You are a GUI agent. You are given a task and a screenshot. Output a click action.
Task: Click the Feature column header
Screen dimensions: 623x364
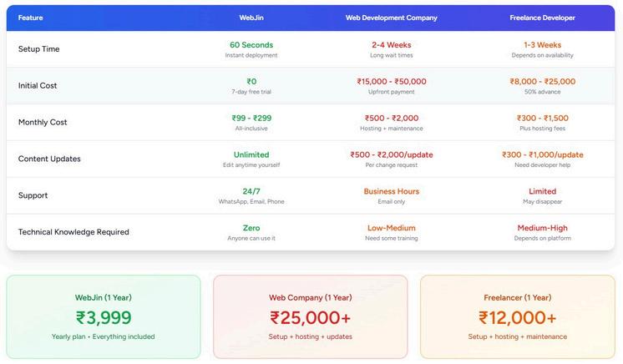point(31,18)
